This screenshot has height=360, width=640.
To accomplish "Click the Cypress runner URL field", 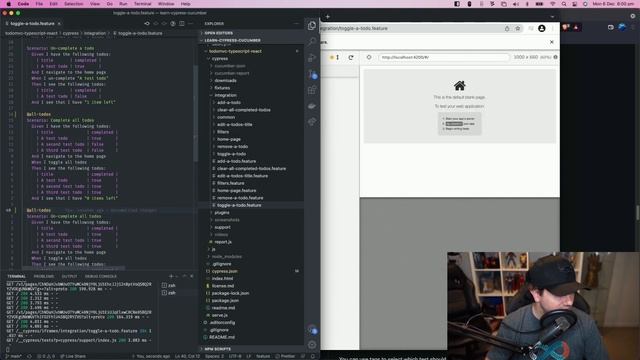I will (x=444, y=58).
